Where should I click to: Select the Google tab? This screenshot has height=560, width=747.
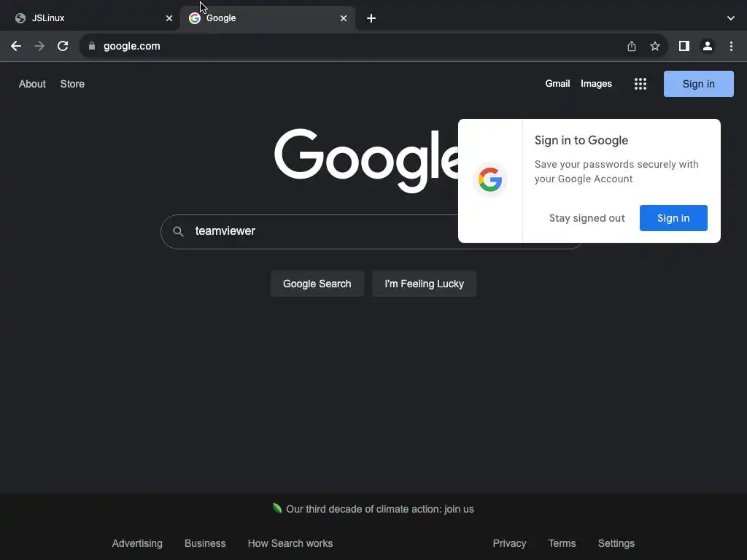(267, 18)
